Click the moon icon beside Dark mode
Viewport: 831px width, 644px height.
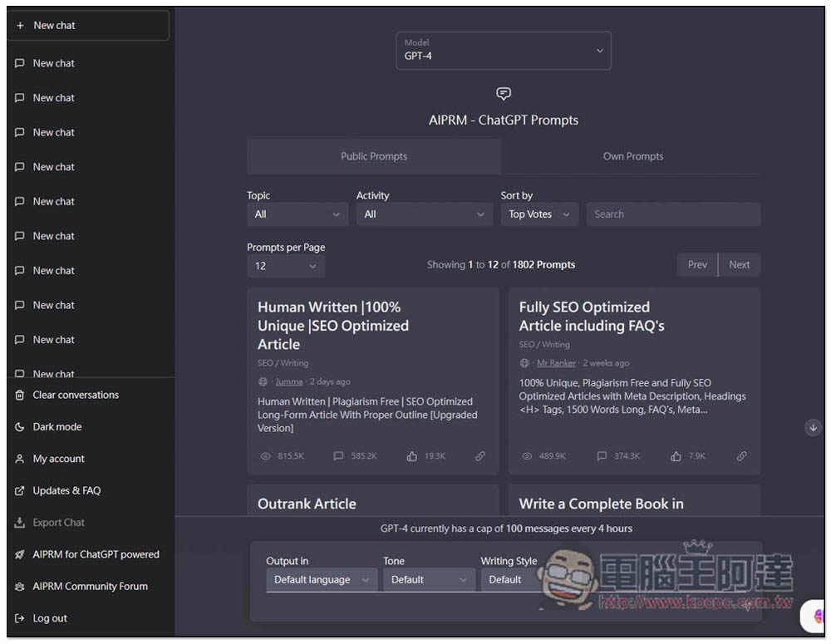point(20,426)
